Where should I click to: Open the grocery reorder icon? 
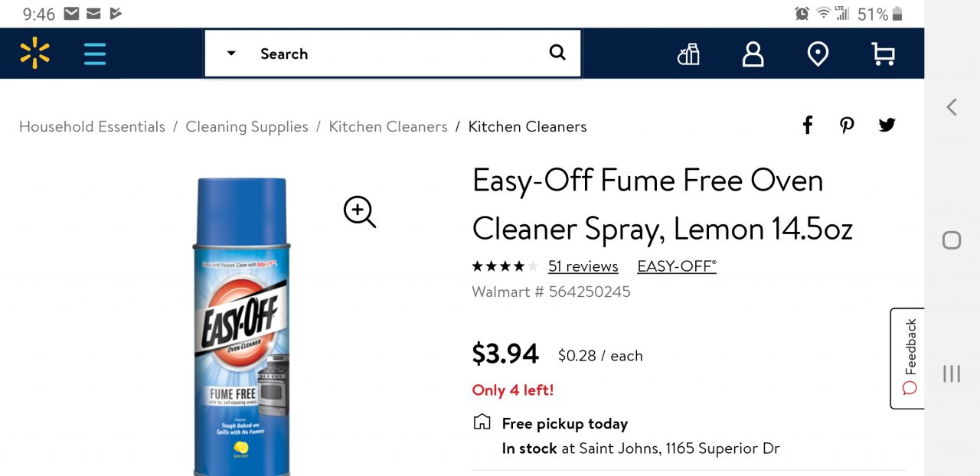pyautogui.click(x=688, y=54)
